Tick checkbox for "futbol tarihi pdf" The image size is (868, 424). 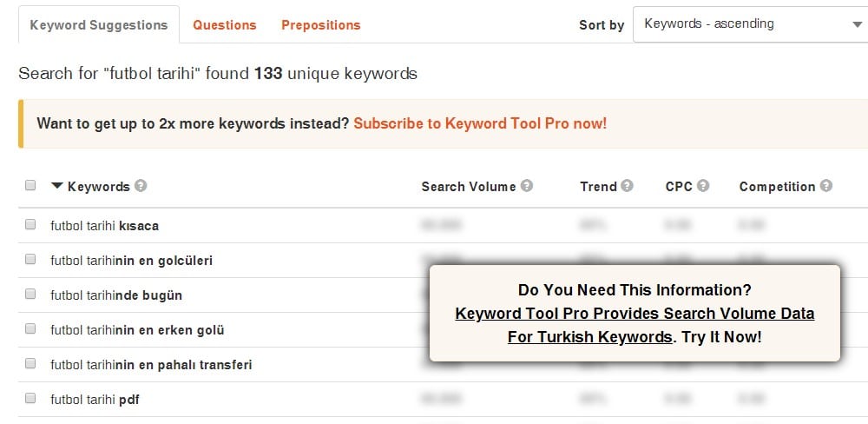click(x=30, y=398)
